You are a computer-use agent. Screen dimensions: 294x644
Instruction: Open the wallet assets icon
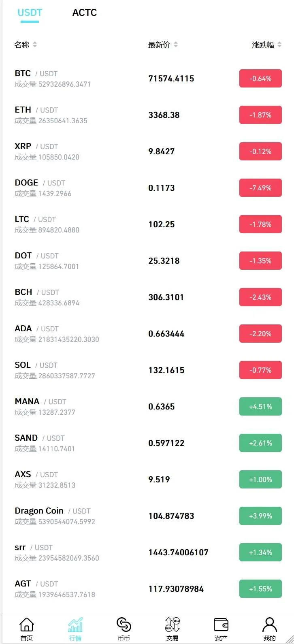[x=221, y=625]
